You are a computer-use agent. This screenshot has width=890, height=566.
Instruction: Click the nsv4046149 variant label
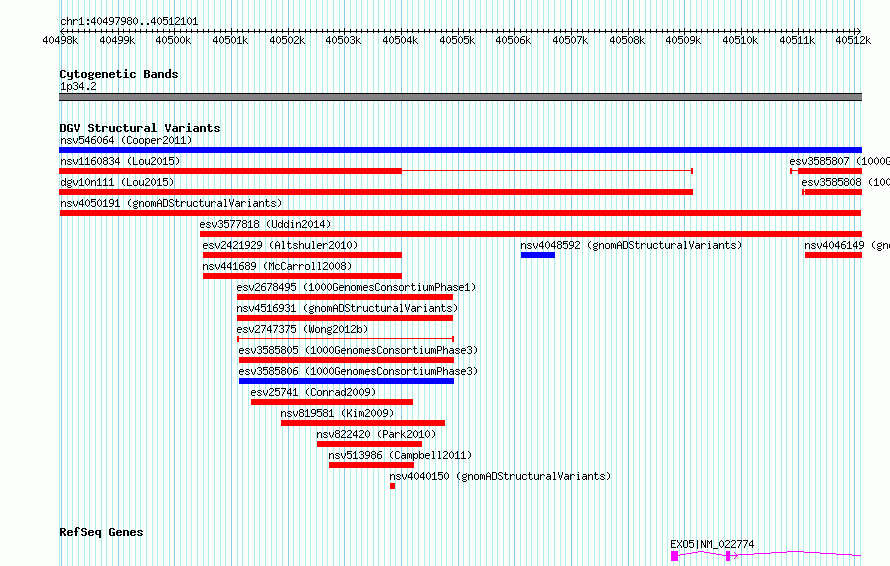pos(847,245)
